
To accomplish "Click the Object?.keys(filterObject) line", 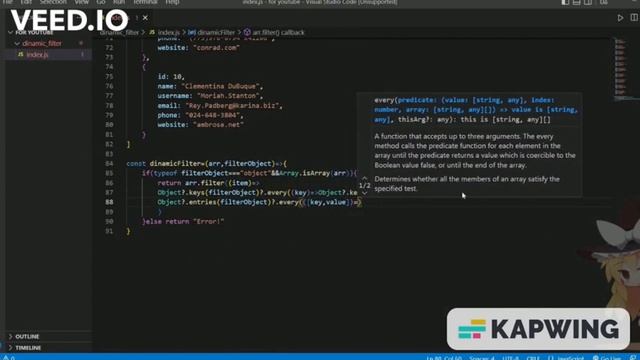I will (x=257, y=192).
